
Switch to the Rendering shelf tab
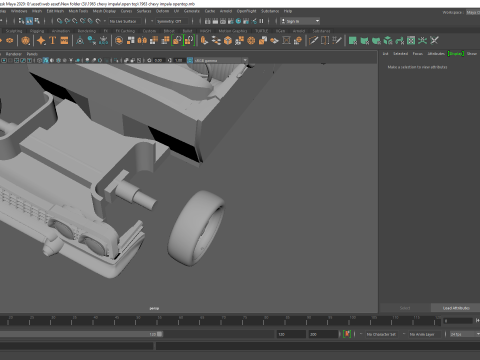[87, 31]
